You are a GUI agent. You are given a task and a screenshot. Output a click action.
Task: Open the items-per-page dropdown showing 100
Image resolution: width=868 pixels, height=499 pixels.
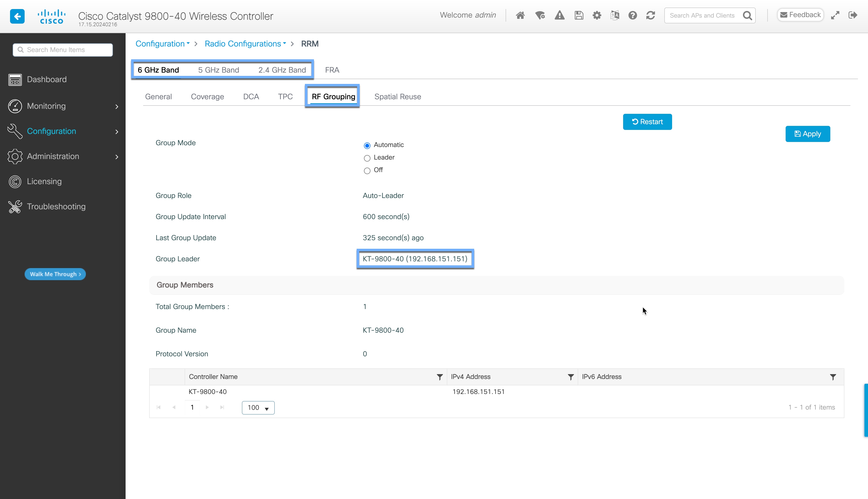258,408
